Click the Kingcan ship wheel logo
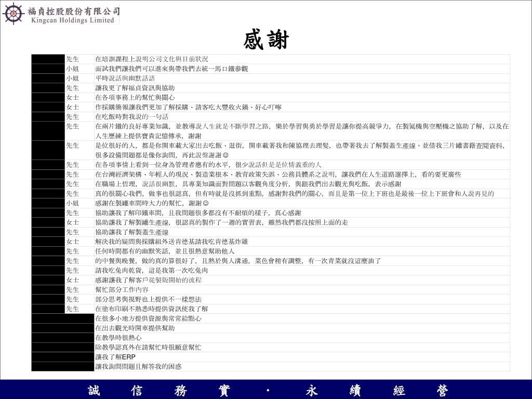The image size is (532, 399). point(13,14)
